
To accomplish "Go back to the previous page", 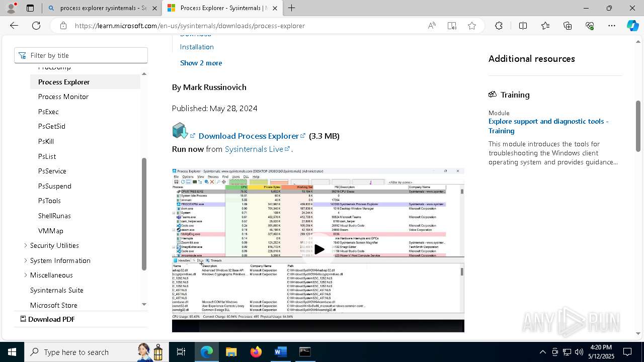I will pos(14,26).
